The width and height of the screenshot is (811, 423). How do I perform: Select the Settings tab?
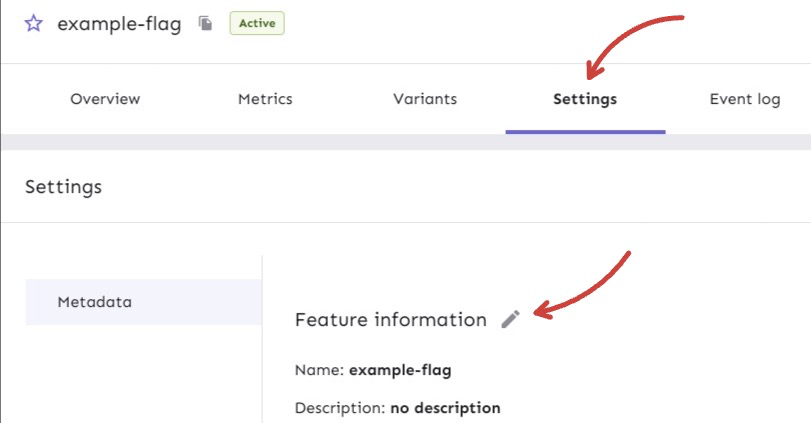click(x=585, y=99)
